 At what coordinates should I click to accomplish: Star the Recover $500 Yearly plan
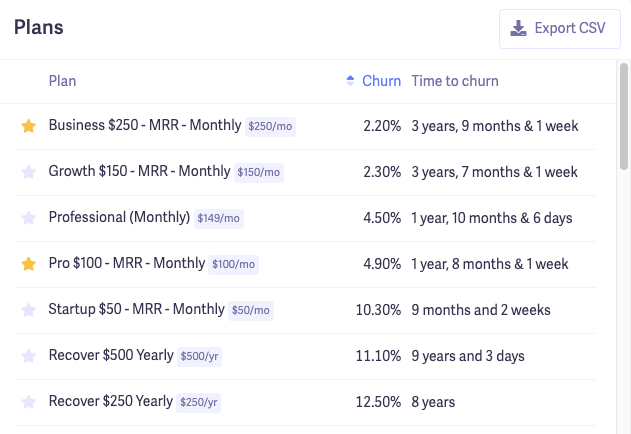click(x=28, y=356)
